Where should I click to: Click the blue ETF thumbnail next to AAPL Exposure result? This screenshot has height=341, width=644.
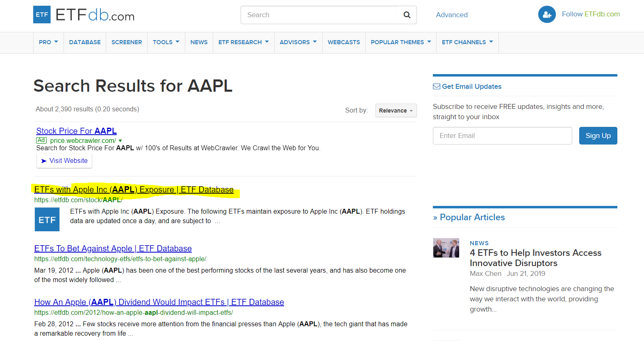pos(47,219)
